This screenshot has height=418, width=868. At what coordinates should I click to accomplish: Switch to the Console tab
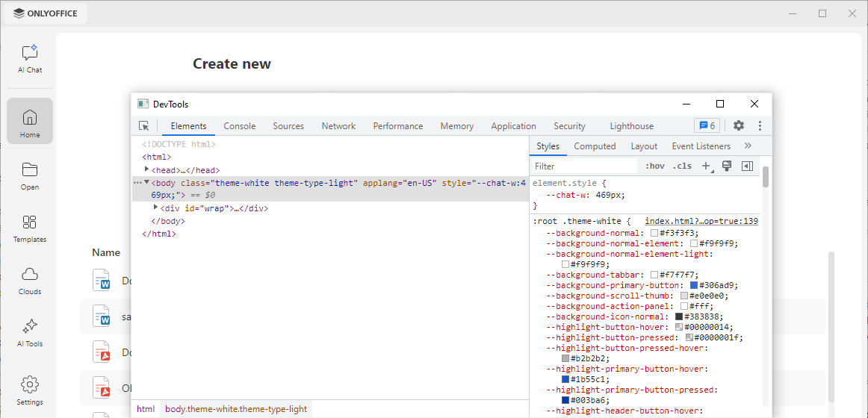240,126
